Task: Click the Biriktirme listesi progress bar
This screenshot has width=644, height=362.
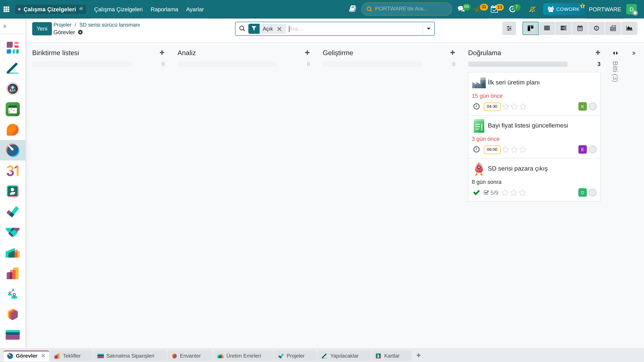Action: click(82, 64)
